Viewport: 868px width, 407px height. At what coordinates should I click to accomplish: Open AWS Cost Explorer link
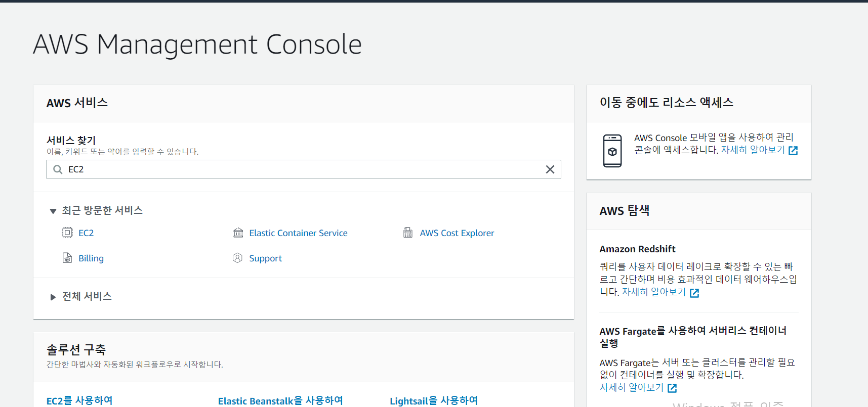point(457,233)
